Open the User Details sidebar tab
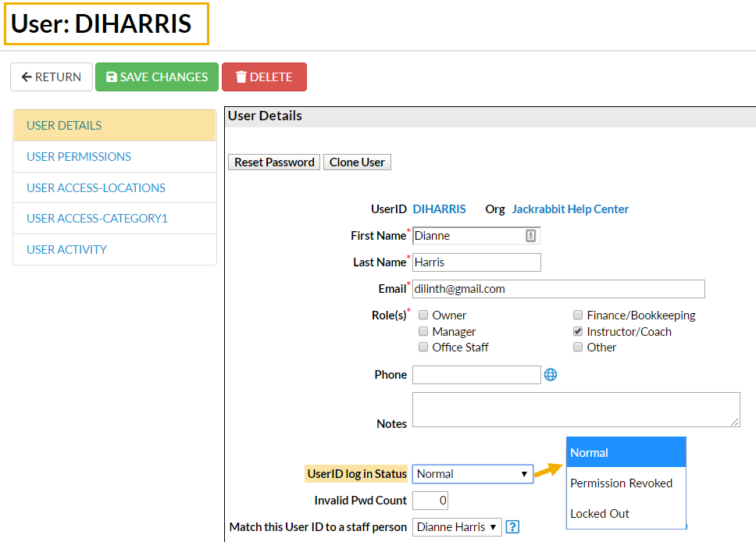 (x=115, y=126)
